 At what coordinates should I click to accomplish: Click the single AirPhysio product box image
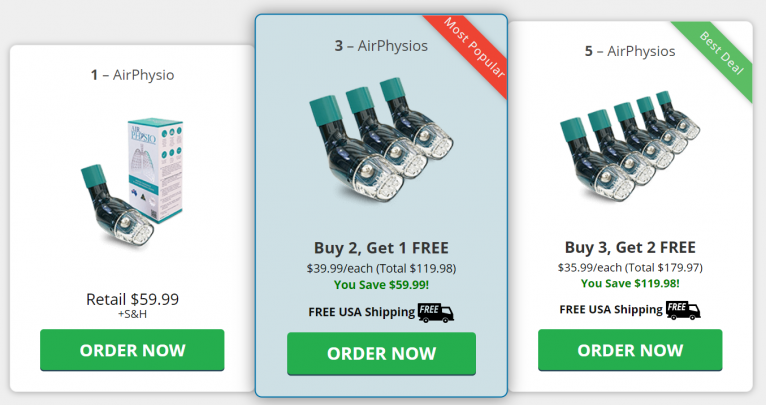132,183
